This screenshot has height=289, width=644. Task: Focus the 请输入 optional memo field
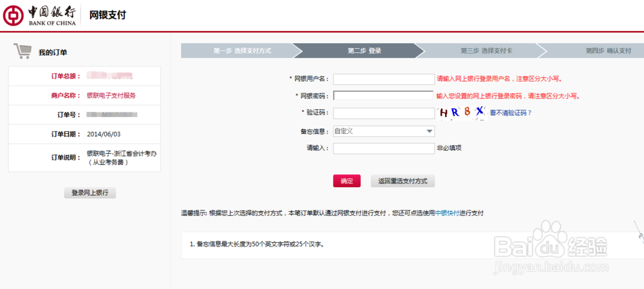[x=384, y=148]
